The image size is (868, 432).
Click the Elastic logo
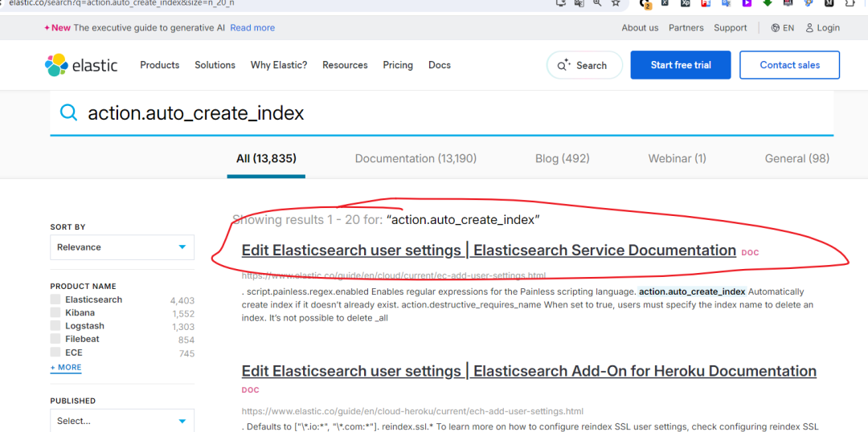click(x=81, y=65)
